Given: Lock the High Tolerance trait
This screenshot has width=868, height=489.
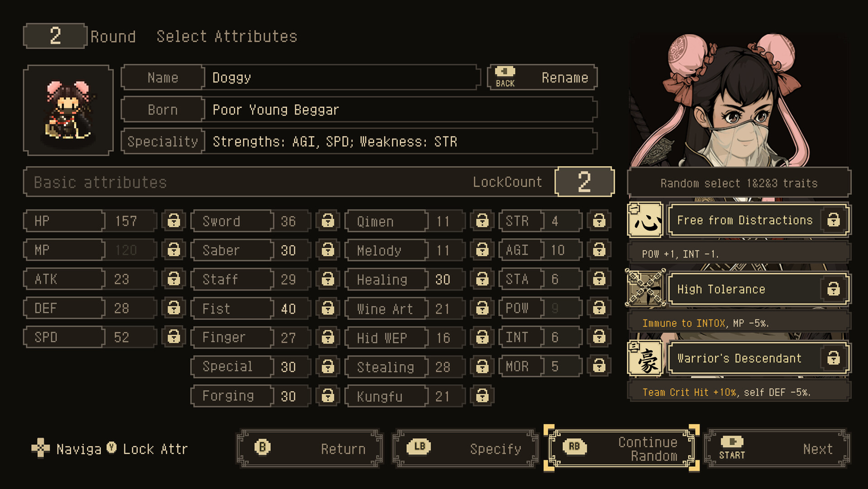Looking at the screenshot, I should [834, 289].
